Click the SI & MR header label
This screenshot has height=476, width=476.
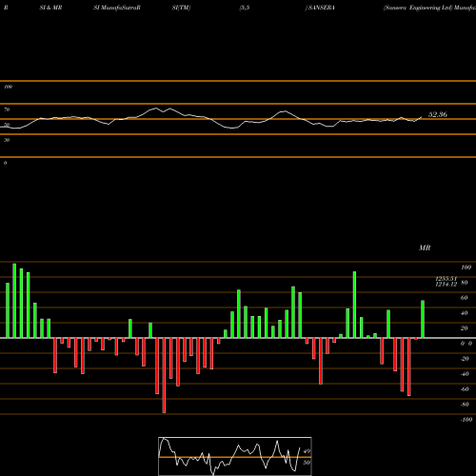50,8
